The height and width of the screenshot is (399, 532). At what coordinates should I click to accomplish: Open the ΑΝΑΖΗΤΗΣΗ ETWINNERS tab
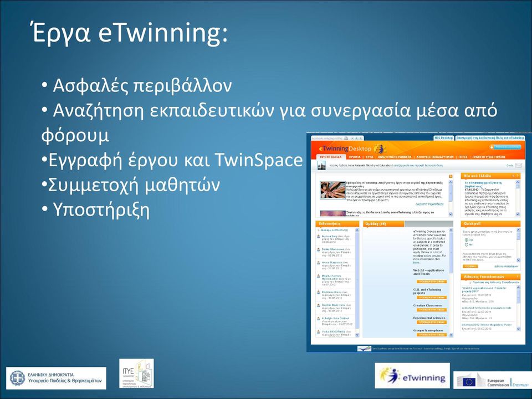point(394,157)
